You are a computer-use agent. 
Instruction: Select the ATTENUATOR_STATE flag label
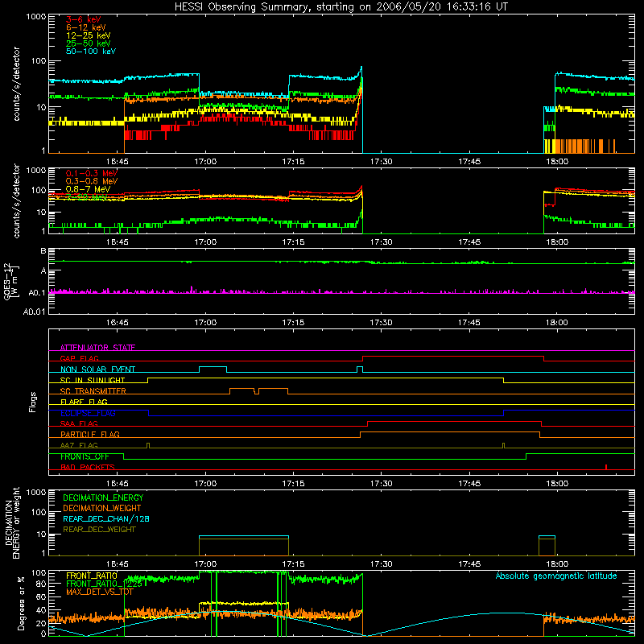coord(97,348)
